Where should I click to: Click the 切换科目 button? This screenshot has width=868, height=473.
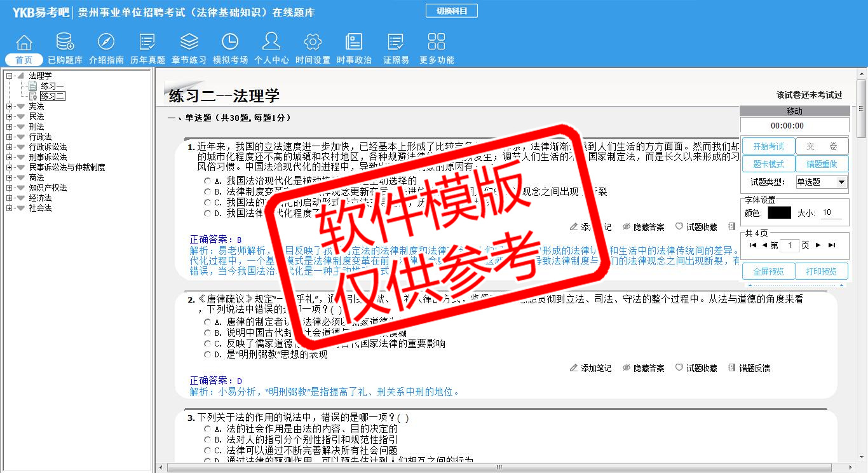451,11
